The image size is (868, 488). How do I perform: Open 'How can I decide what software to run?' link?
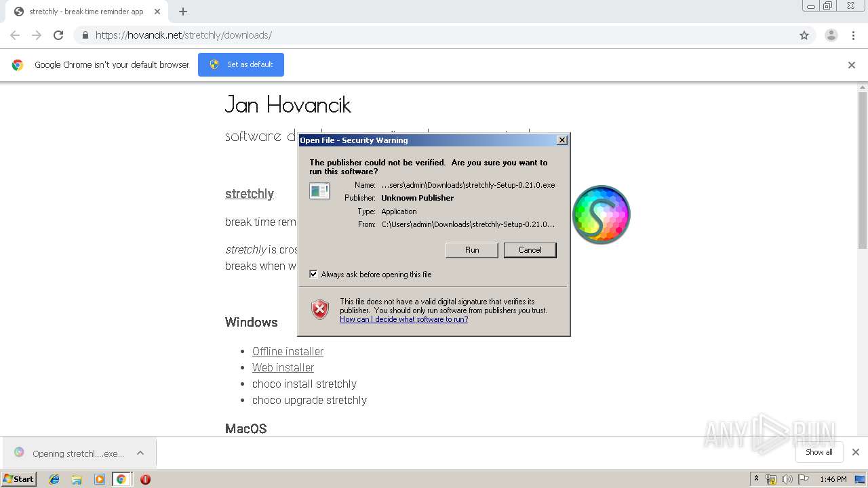(x=403, y=319)
